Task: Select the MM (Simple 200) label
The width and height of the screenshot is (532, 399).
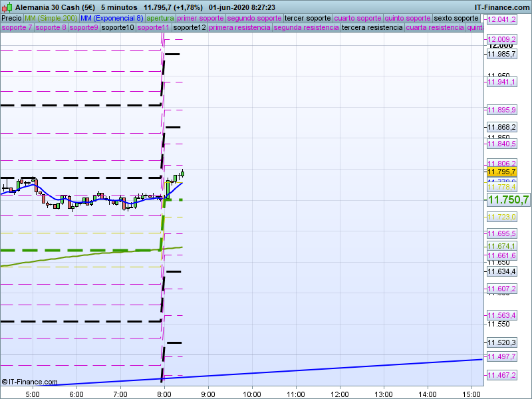Action: click(46, 18)
